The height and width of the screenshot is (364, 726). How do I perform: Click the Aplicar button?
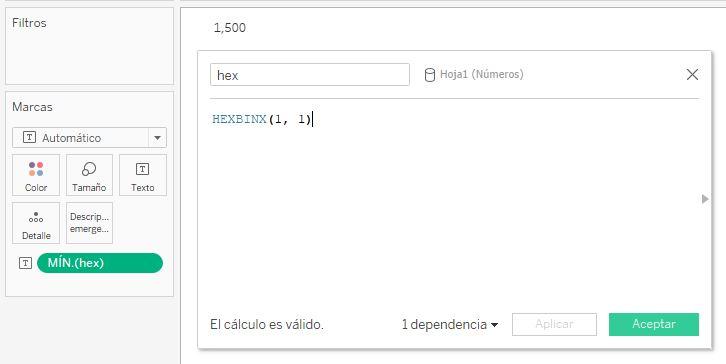pyautogui.click(x=554, y=324)
